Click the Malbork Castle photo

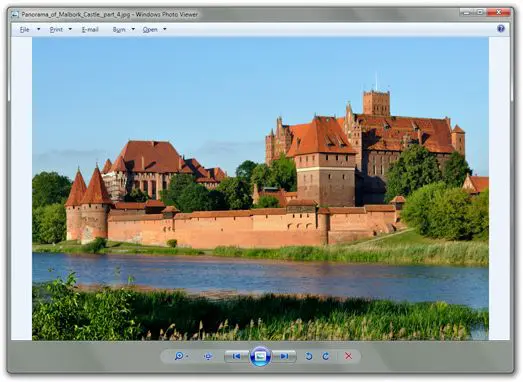tap(260, 188)
